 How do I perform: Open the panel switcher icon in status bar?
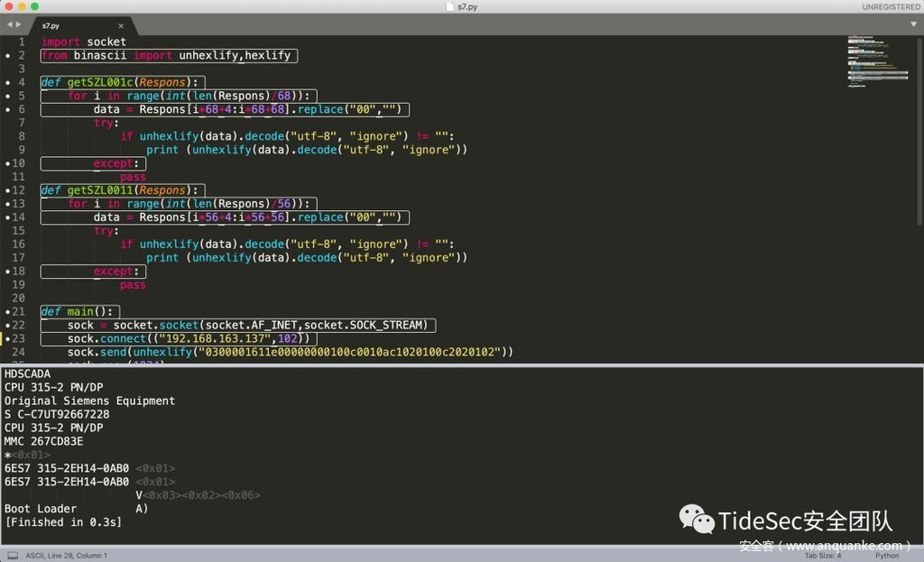(13, 556)
